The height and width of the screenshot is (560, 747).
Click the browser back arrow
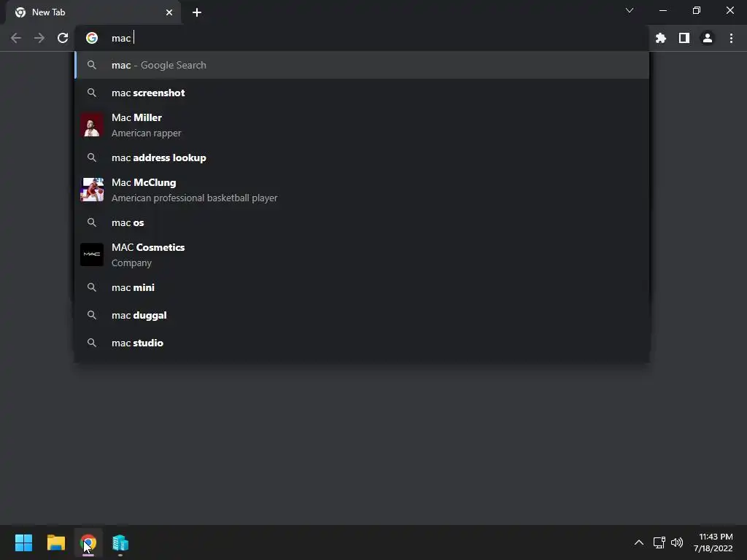tap(16, 38)
